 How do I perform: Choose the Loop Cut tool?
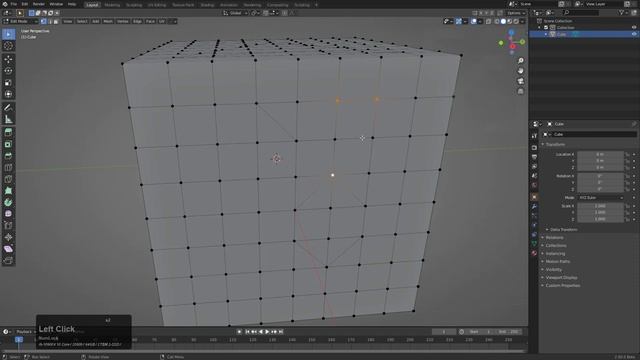[8, 168]
